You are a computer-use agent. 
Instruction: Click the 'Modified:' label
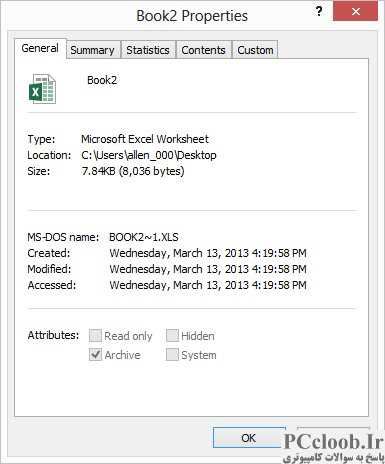[49, 269]
